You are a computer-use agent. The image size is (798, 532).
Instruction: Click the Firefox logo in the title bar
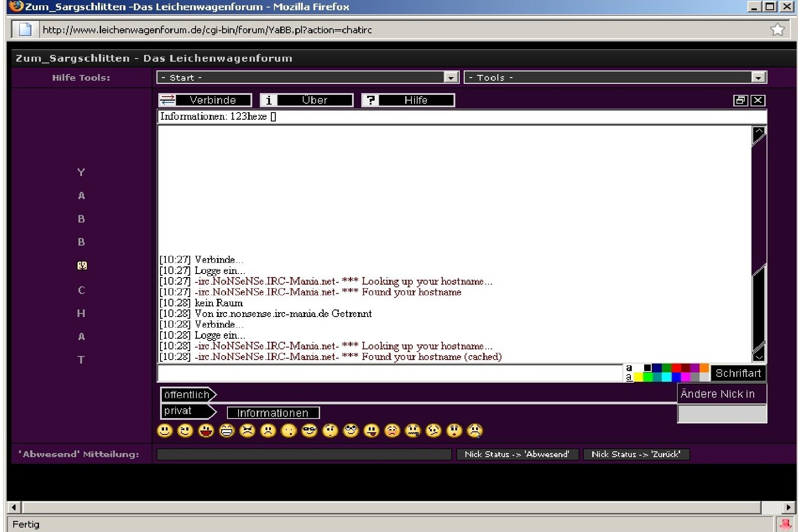pos(16,7)
